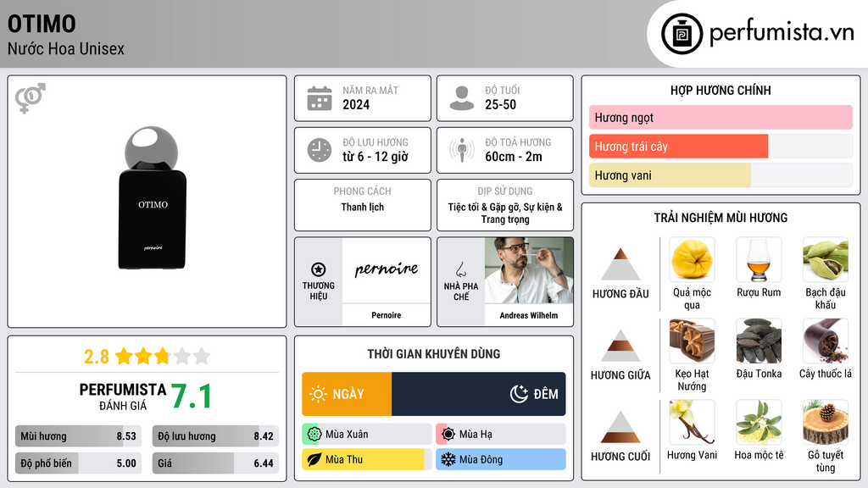The height and width of the screenshot is (488, 868).
Task: Click the Mùa Xuân season bar
Action: (367, 435)
